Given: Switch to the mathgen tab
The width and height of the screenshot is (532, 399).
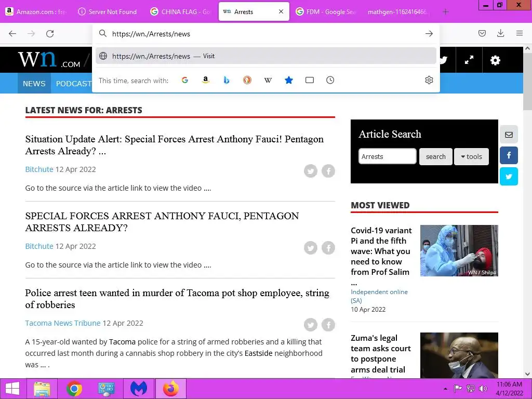Looking at the screenshot, I should 398,11.
